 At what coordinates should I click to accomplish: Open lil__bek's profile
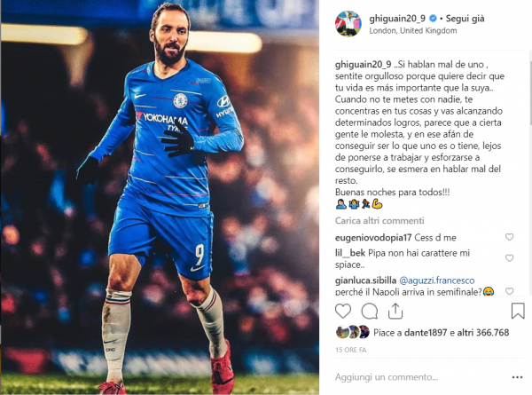pyautogui.click(x=350, y=253)
